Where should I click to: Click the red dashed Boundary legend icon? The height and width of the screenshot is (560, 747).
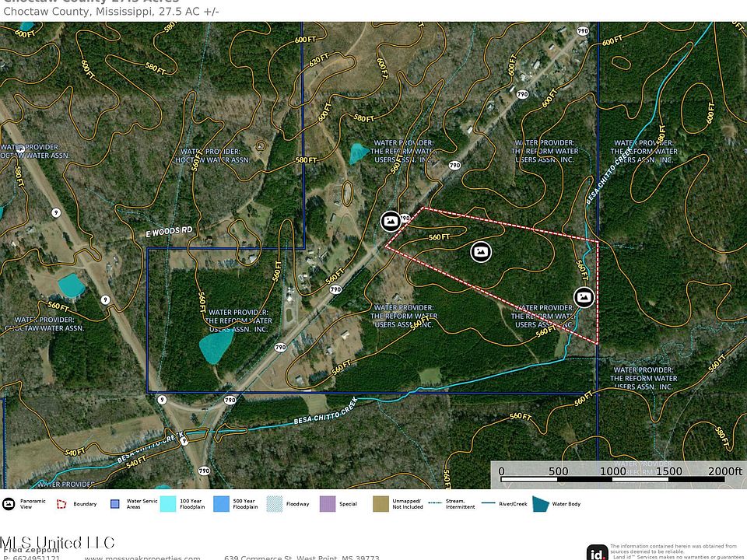tap(61, 504)
